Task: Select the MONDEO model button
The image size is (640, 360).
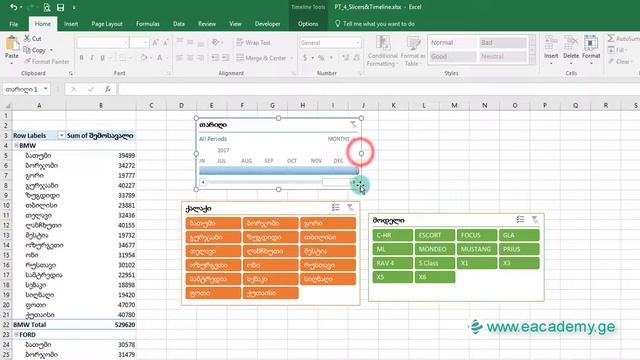Action: [x=435, y=249]
